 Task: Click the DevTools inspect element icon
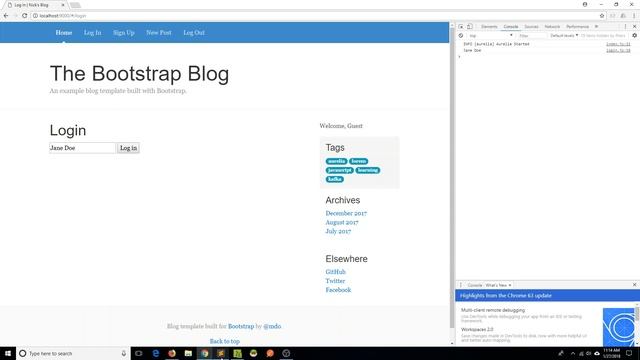pyautogui.click(x=461, y=27)
